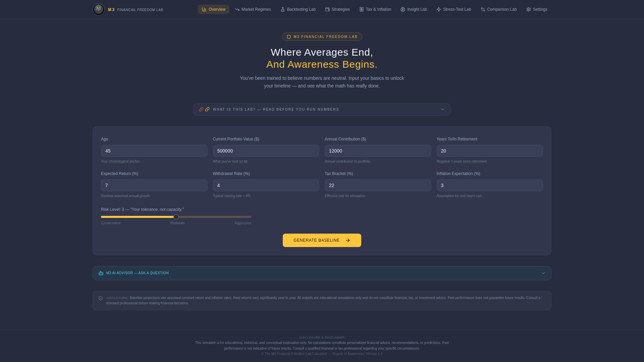
Task: Click the 'Risk Level: 3' label text
Action: click(112, 209)
